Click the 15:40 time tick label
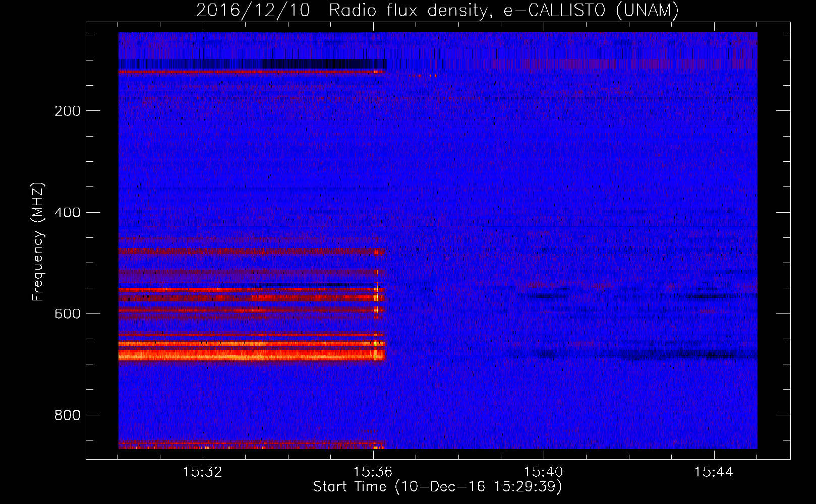 point(544,472)
